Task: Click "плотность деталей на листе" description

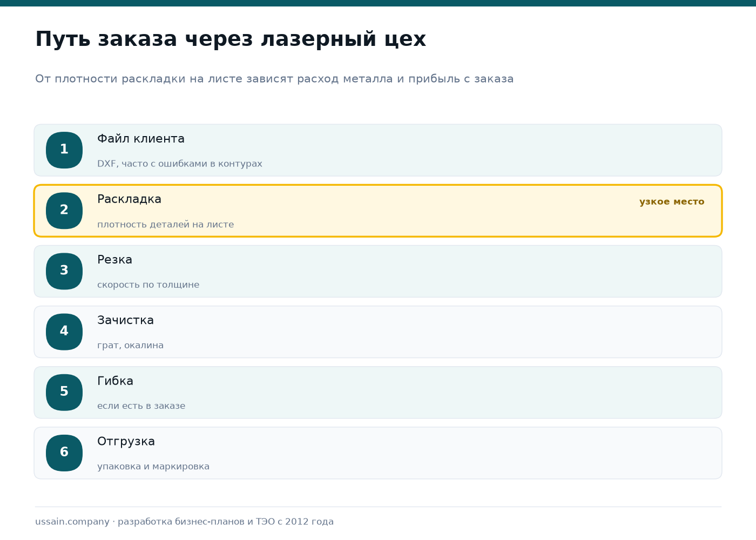Action: click(x=166, y=224)
